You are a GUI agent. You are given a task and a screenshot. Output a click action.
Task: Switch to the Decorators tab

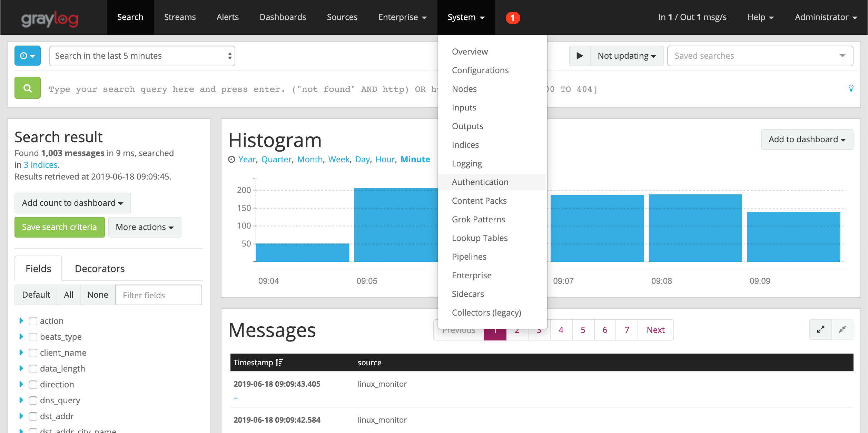coord(100,269)
